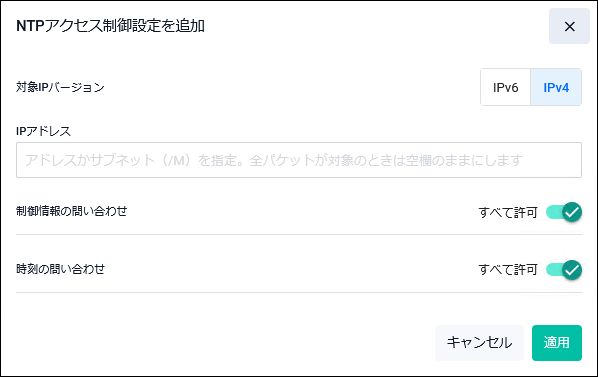Click the light green track of 制御情報 switch

coord(554,212)
